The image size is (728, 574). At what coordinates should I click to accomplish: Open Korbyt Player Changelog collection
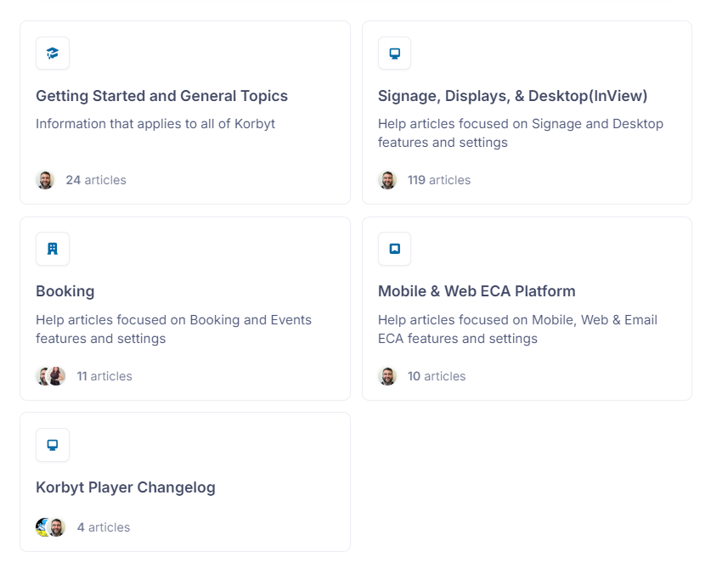click(x=126, y=487)
